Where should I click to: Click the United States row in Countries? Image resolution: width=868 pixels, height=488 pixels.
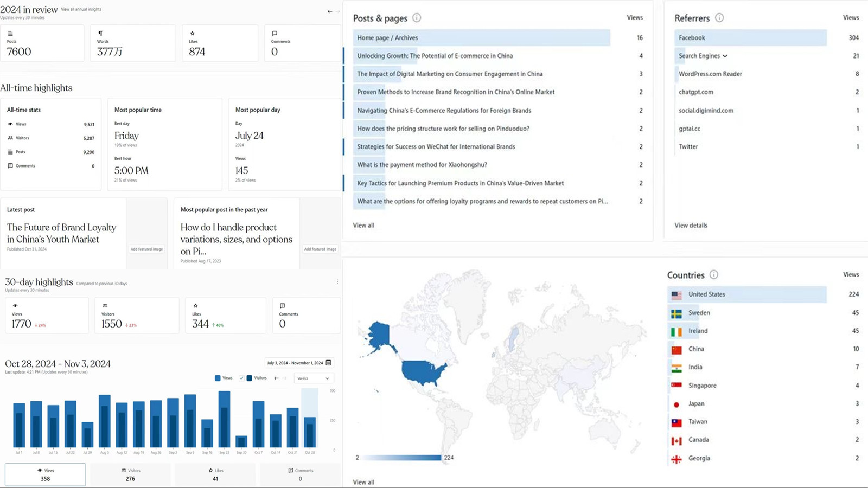tap(746, 294)
